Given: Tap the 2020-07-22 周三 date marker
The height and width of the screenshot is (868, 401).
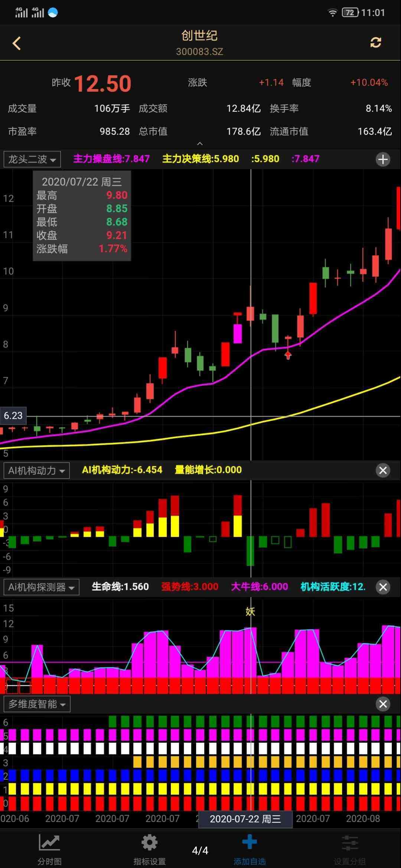Looking at the screenshot, I should [245, 819].
